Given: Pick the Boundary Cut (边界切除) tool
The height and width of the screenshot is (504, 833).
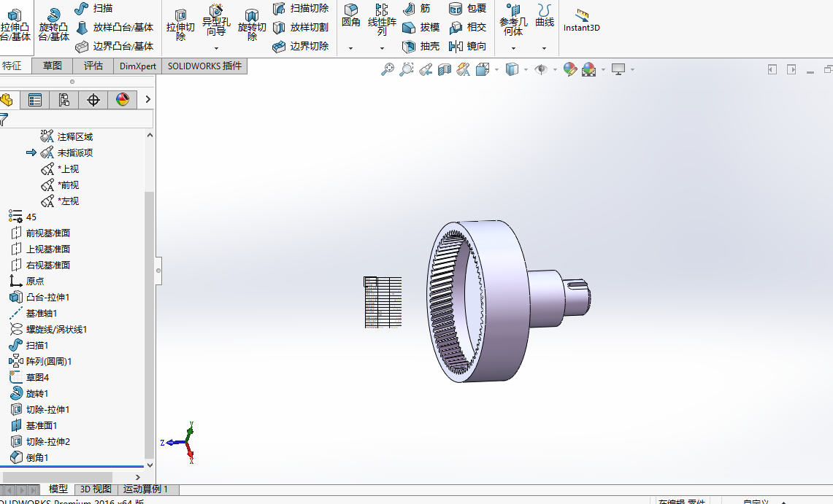Looking at the screenshot, I should tap(301, 46).
